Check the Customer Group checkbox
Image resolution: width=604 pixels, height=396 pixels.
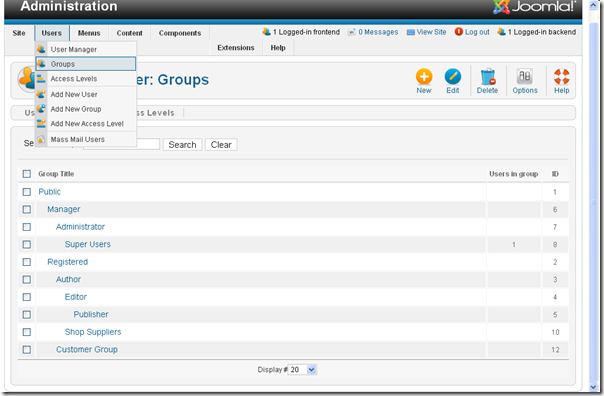click(27, 349)
